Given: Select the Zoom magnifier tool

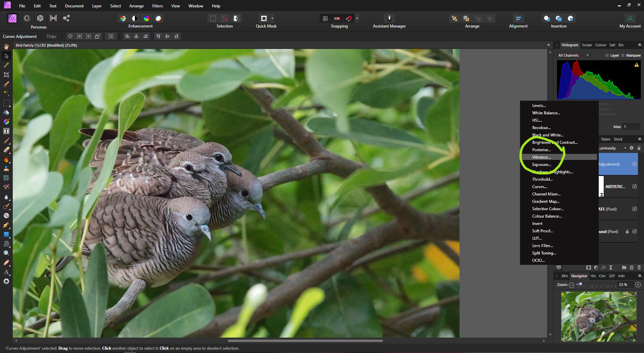Looking at the screenshot, I should 6,253.
